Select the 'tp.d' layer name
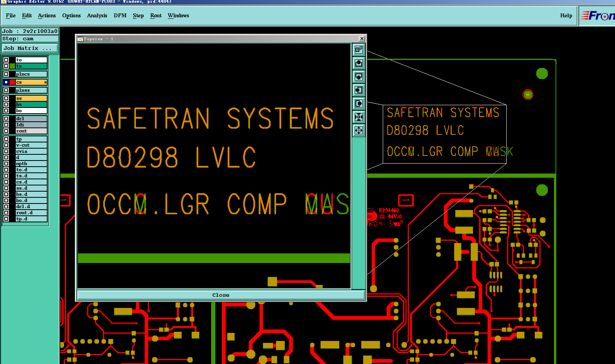The height and width of the screenshot is (364, 615). point(31,219)
